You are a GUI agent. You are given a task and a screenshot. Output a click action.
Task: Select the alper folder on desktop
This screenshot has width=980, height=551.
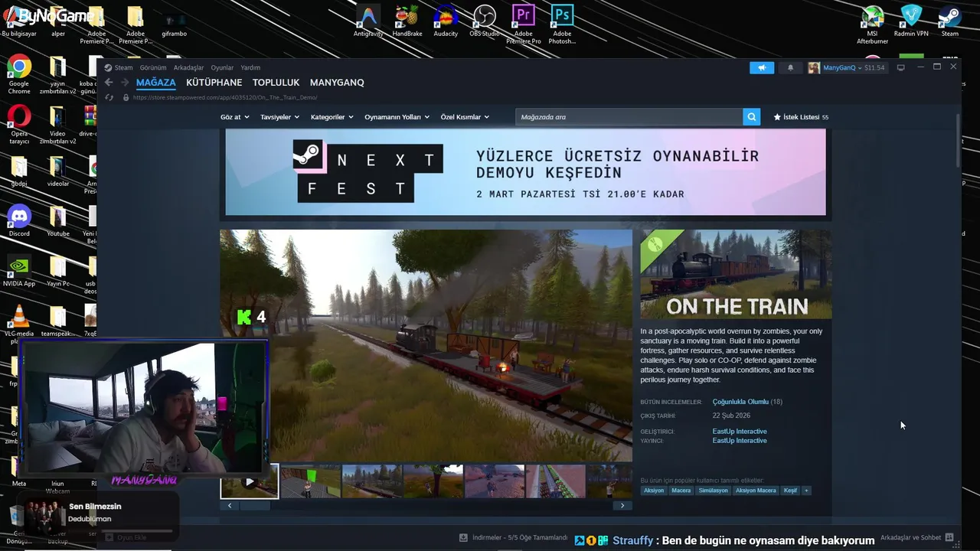[58, 21]
